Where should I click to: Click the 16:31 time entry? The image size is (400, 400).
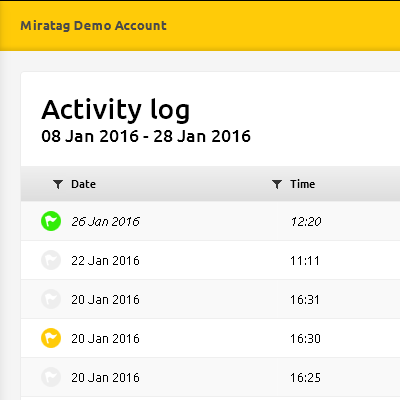(305, 299)
